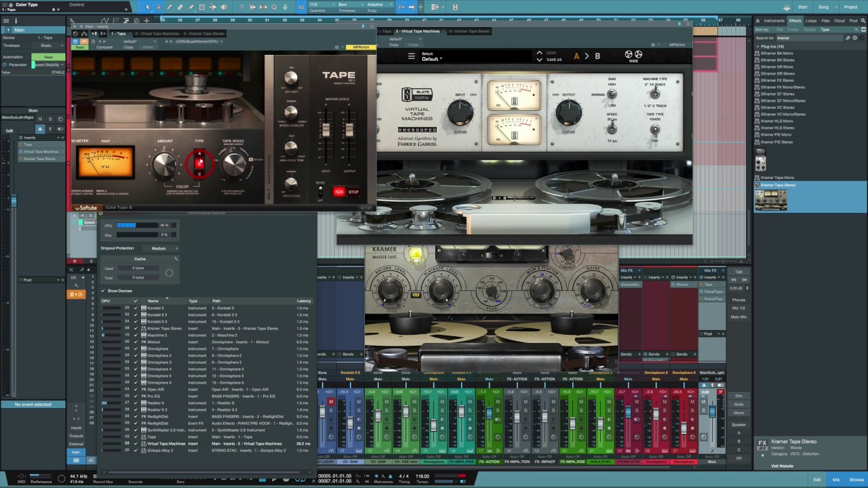Select slot A in Virtual Tape Machines
This screenshot has width=868, height=488.
click(x=577, y=56)
